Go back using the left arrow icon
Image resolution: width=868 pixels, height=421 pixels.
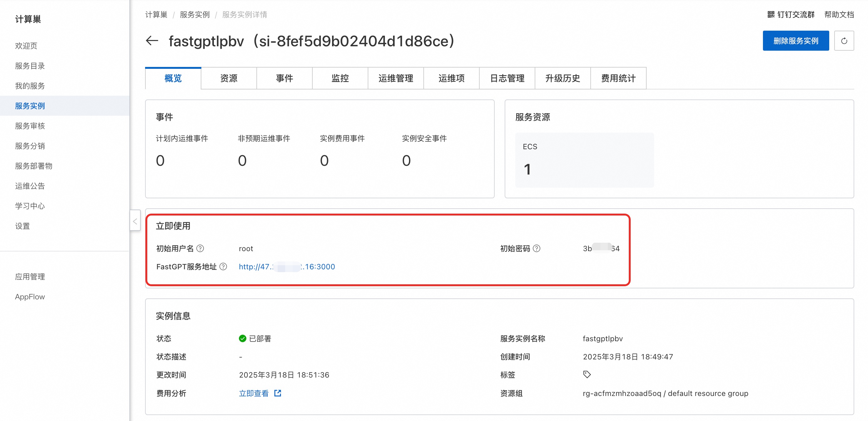tap(152, 41)
